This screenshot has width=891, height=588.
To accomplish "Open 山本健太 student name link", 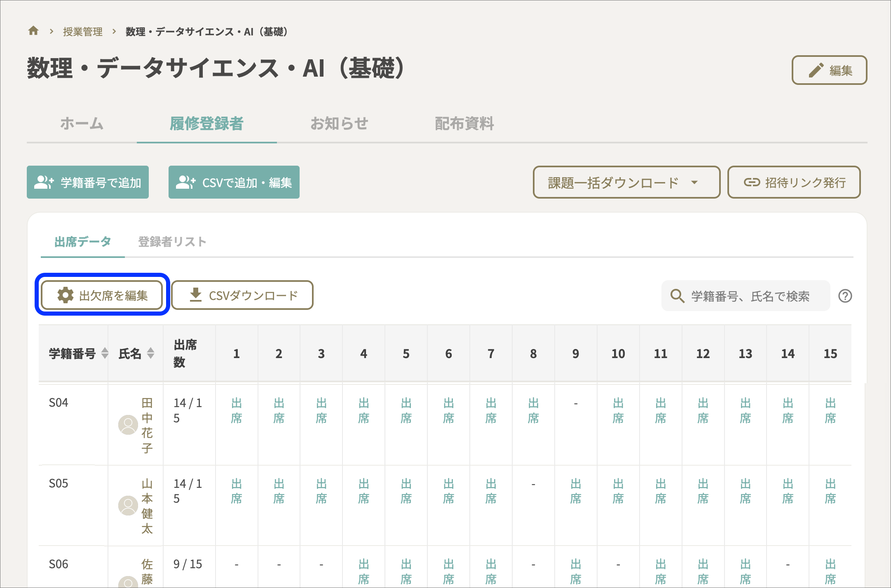I will [x=147, y=506].
